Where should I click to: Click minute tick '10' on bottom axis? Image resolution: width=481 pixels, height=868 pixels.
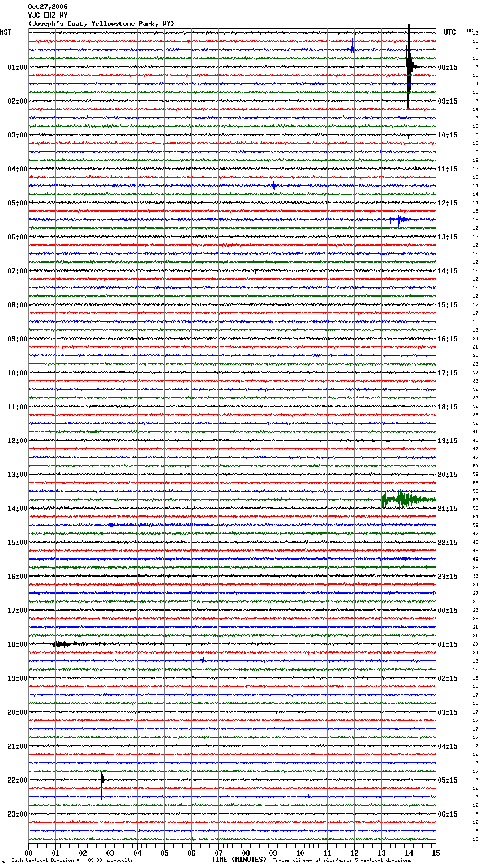tap(300, 853)
